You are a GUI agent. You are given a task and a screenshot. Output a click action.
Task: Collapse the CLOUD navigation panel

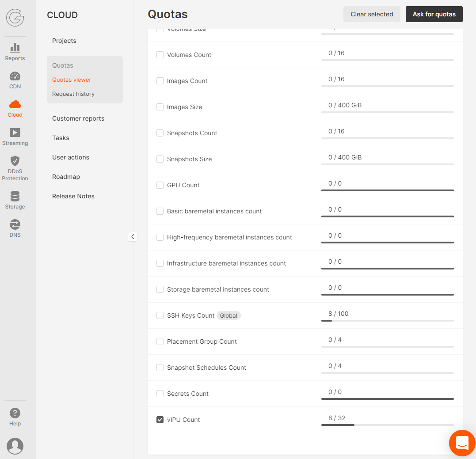133,237
